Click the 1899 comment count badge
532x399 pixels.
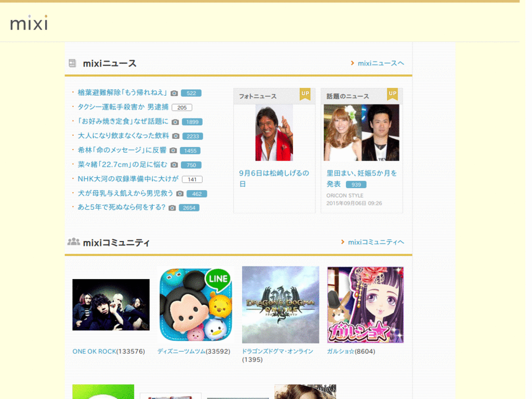point(192,122)
